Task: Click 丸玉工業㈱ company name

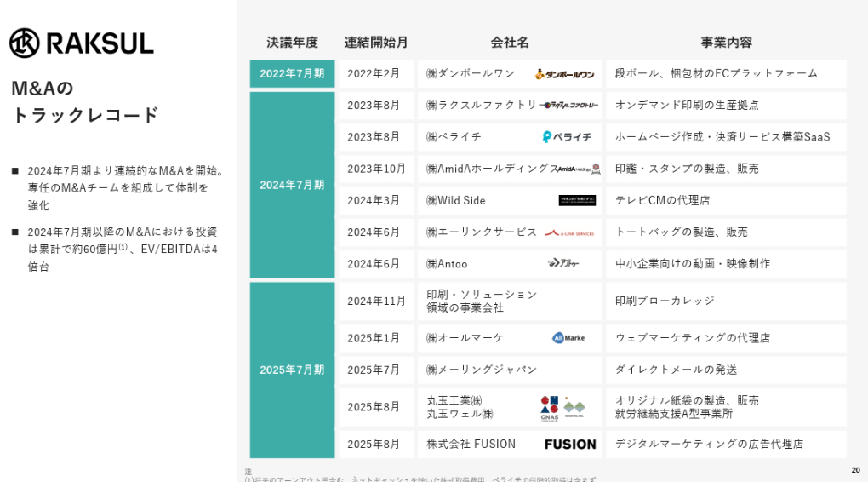Action: coord(454,400)
